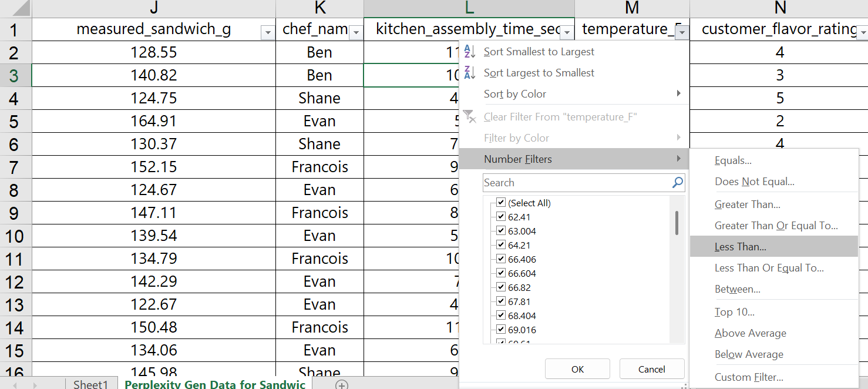The image size is (868, 389).
Task: Uncheck the 66.82 value checkbox
Action: click(x=501, y=287)
